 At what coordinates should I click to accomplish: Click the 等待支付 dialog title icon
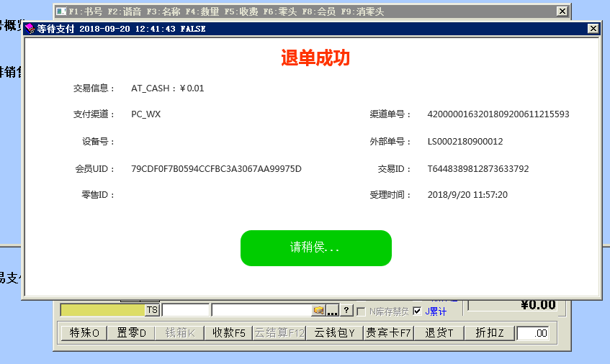click(x=30, y=29)
